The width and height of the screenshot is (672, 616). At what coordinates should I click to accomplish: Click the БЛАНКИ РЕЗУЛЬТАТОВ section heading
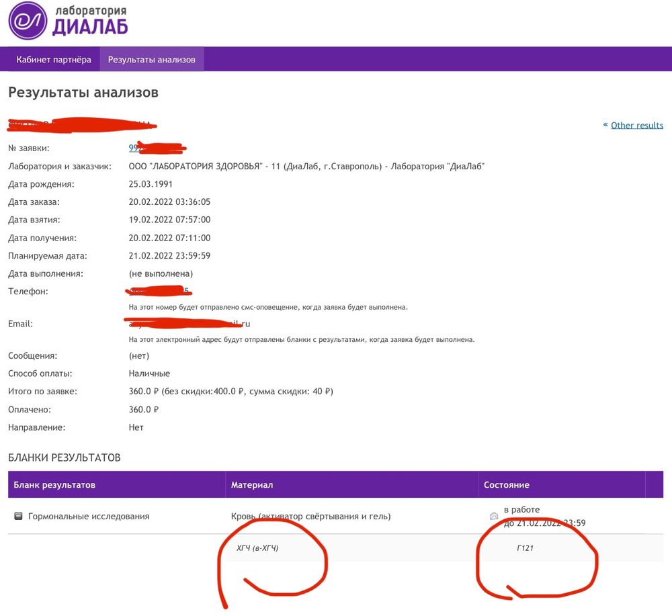click(65, 457)
